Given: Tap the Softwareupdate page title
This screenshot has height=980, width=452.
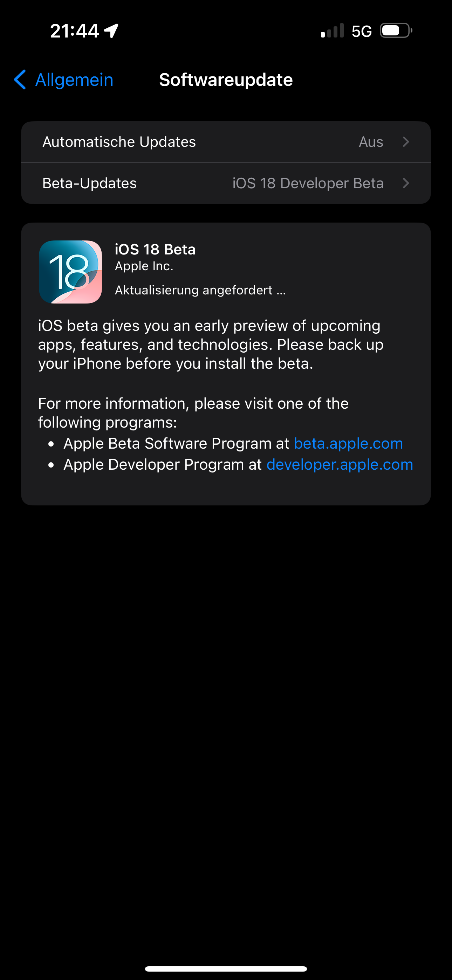Looking at the screenshot, I should 226,80.
